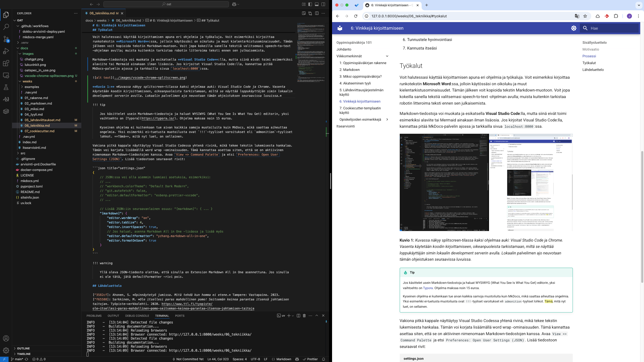Kill terminal with trash icon
The width and height of the screenshot is (644, 362).
coord(304,316)
